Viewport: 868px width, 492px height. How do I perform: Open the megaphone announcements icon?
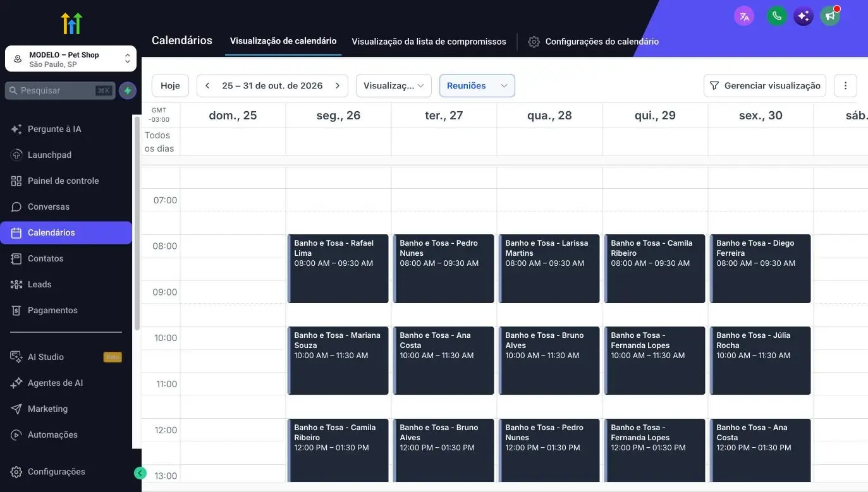[830, 16]
